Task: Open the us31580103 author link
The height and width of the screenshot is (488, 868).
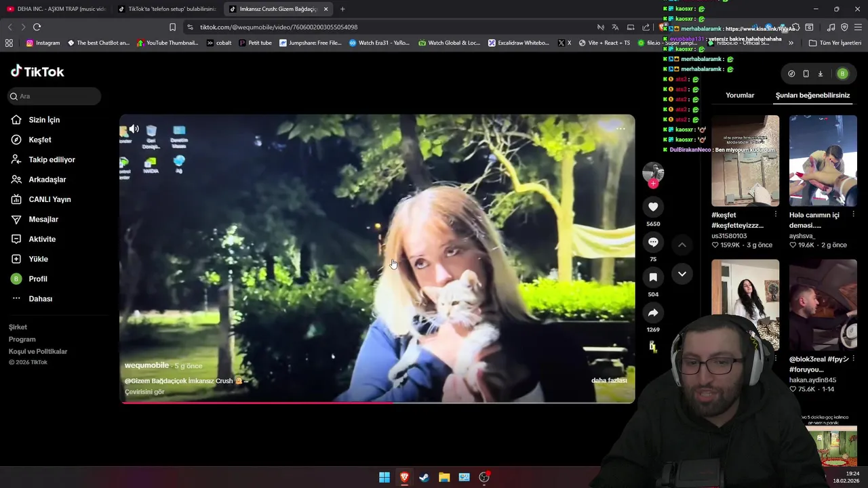Action: 729,236
